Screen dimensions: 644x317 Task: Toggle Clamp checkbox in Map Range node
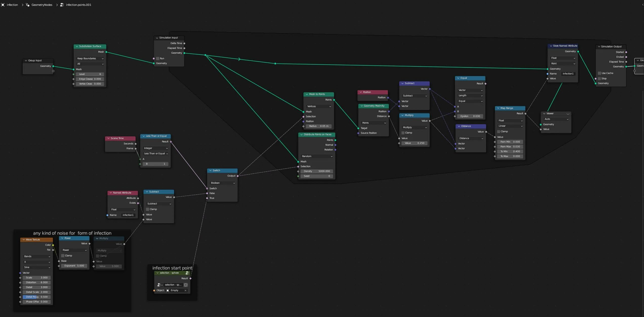pyautogui.click(x=498, y=132)
